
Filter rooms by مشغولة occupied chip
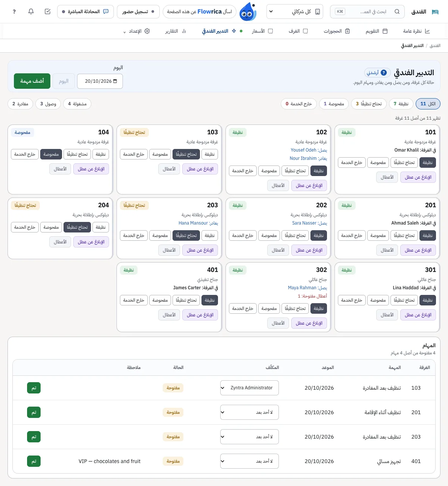[x=77, y=104]
